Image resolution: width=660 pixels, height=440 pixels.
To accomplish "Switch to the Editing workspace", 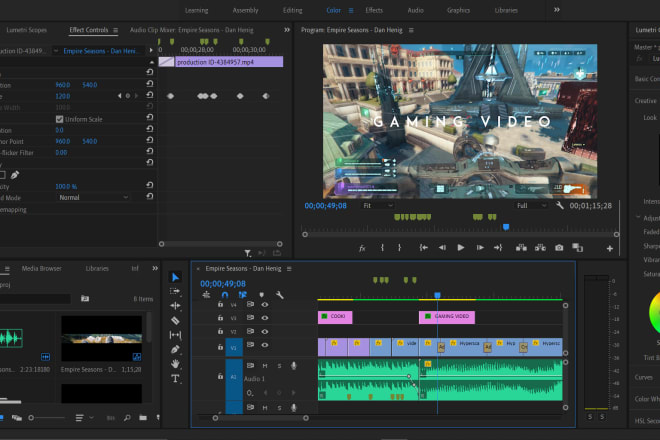I will tap(293, 10).
